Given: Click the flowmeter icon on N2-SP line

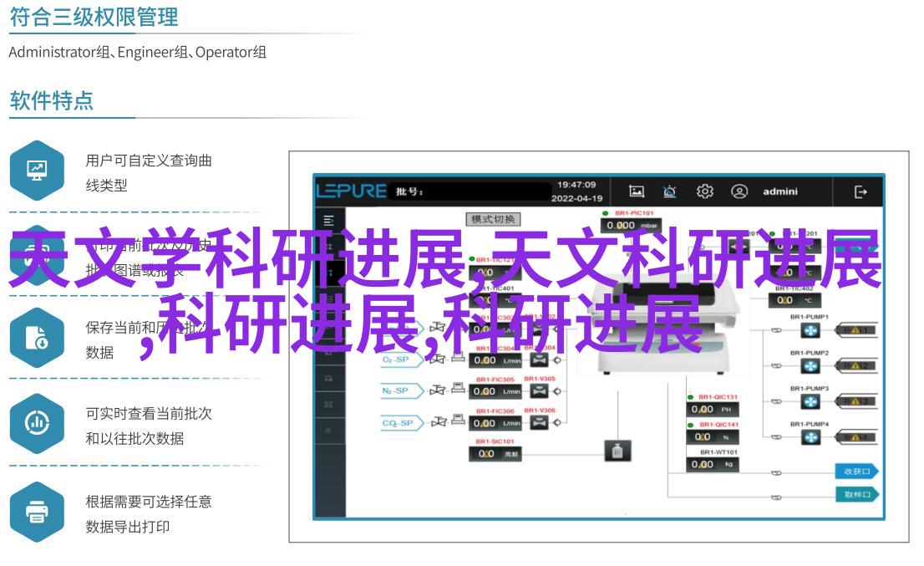Looking at the screenshot, I should 458,388.
